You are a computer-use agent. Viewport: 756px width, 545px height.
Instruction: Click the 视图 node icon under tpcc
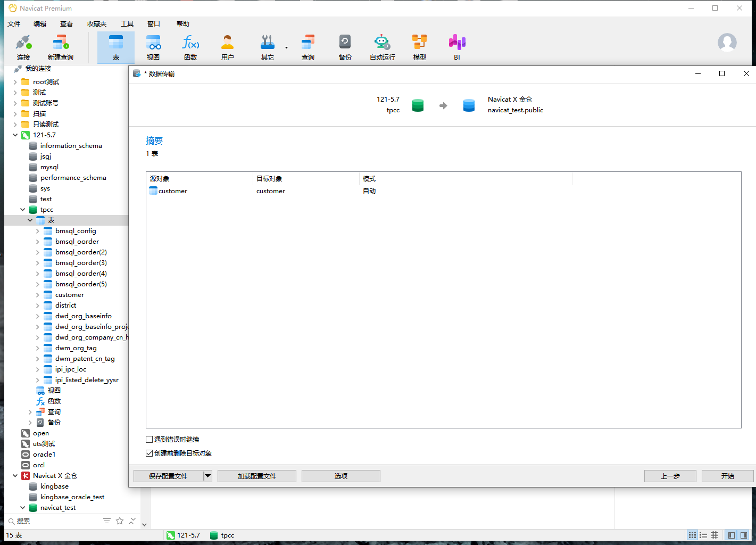tap(40, 391)
